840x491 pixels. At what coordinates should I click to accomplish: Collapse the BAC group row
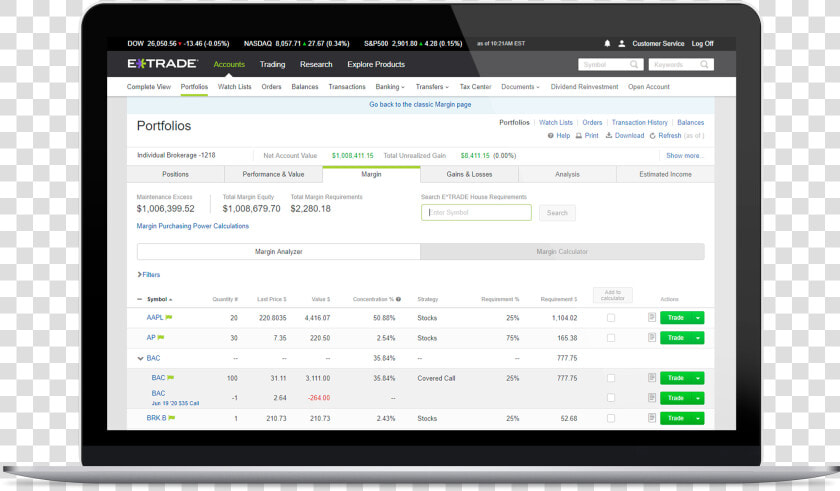[x=140, y=358]
